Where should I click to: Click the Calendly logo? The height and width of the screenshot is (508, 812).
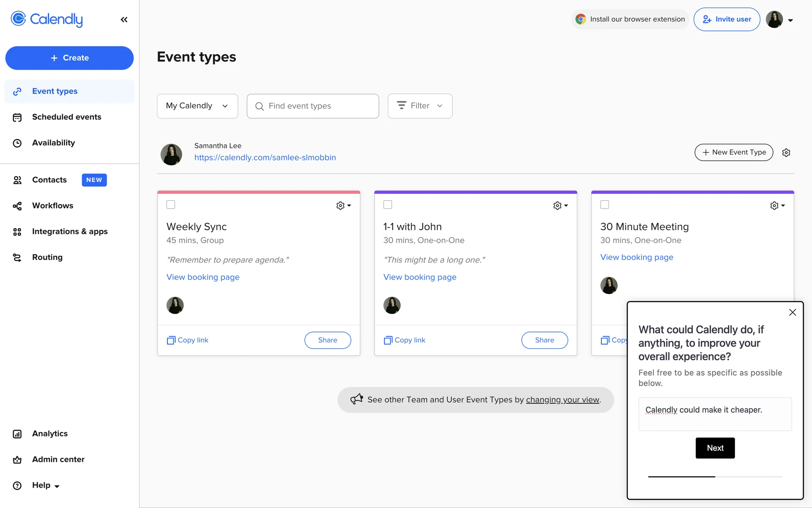pyautogui.click(x=47, y=19)
